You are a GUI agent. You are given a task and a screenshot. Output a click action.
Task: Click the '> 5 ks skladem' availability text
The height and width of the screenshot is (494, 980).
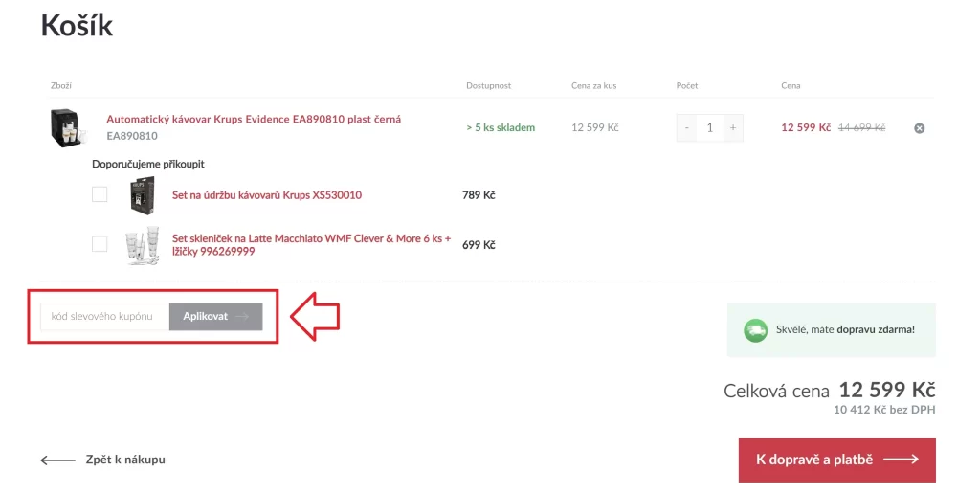point(501,127)
